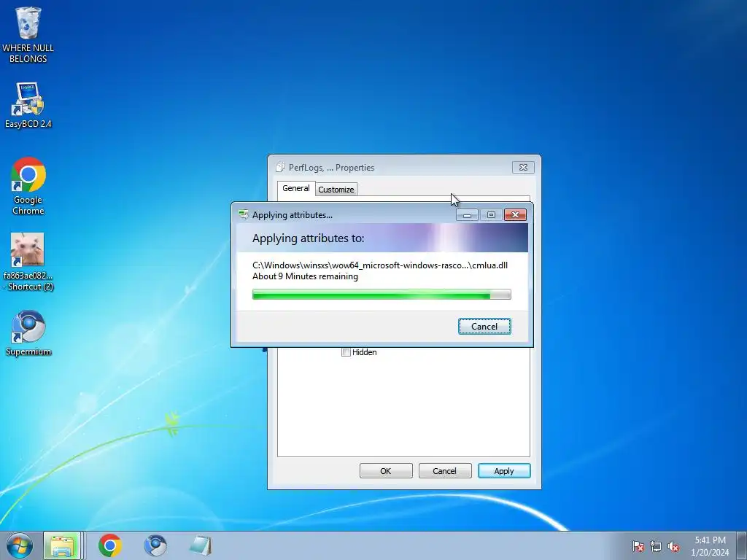Click the Applying attributes to: heading

(309, 238)
